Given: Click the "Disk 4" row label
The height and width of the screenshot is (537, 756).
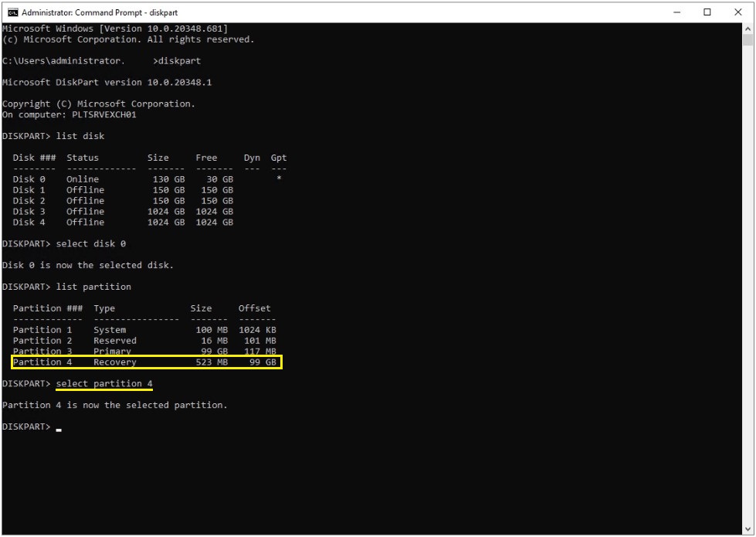Looking at the screenshot, I should (29, 222).
